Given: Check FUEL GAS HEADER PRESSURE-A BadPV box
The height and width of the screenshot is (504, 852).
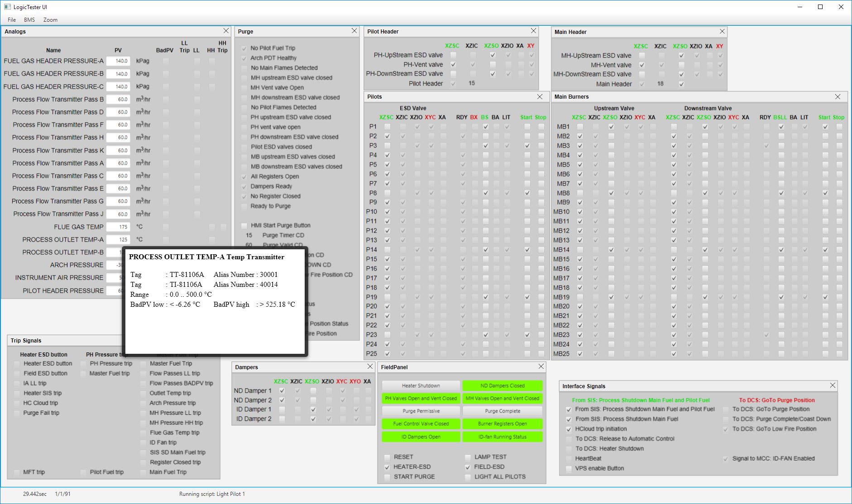Looking at the screenshot, I should click(166, 61).
